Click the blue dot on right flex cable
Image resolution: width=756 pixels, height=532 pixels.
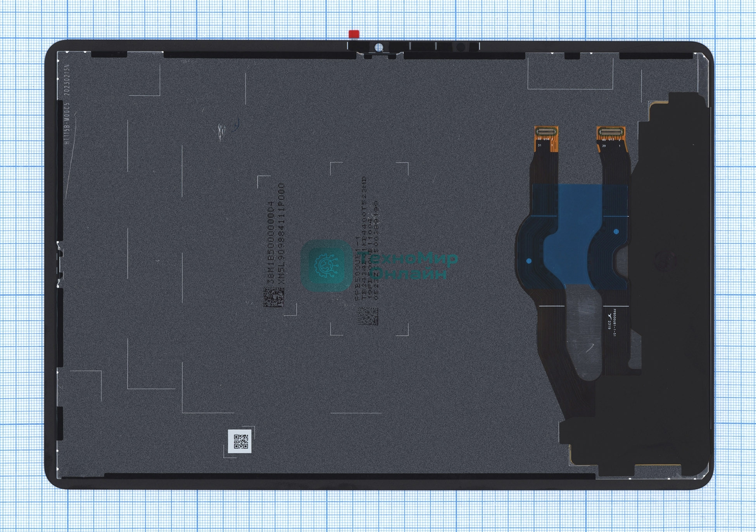point(616,232)
